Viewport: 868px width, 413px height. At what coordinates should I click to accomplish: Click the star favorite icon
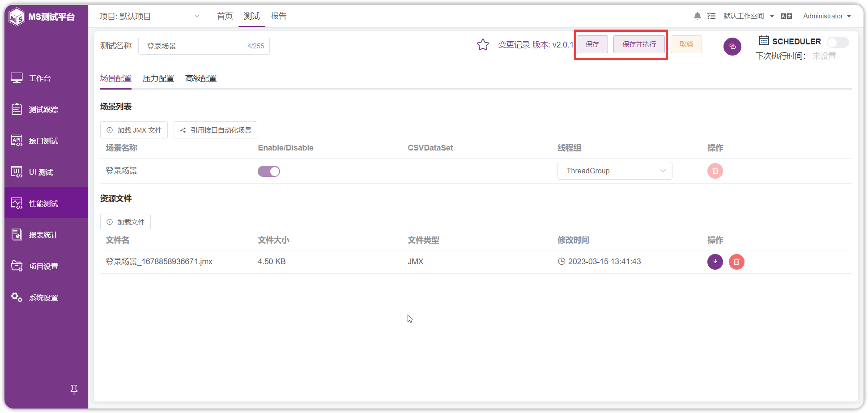coord(483,45)
